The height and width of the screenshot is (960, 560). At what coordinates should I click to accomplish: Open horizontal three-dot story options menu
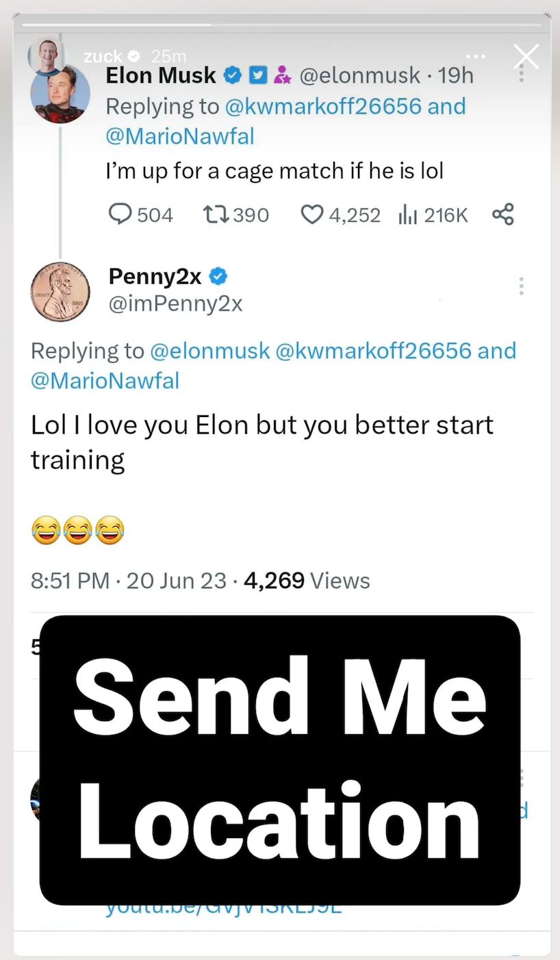point(474,56)
